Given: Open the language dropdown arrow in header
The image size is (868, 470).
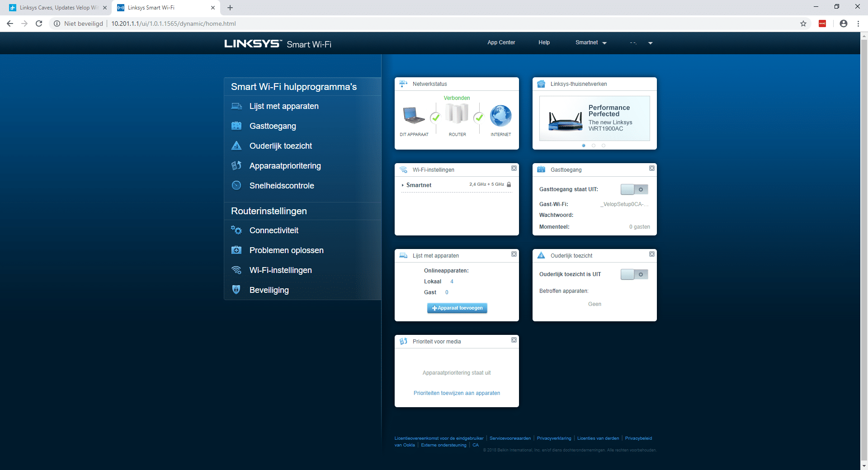Looking at the screenshot, I should click(x=650, y=43).
